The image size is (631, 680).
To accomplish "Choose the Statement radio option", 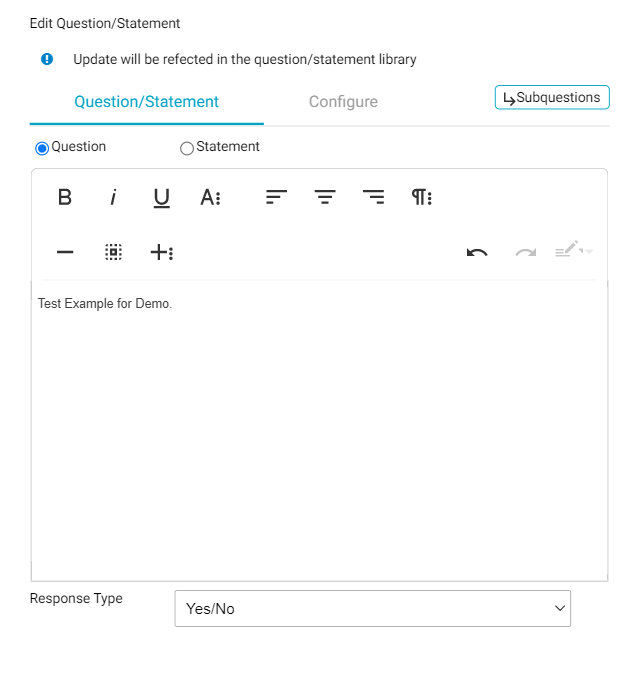I will tap(187, 148).
